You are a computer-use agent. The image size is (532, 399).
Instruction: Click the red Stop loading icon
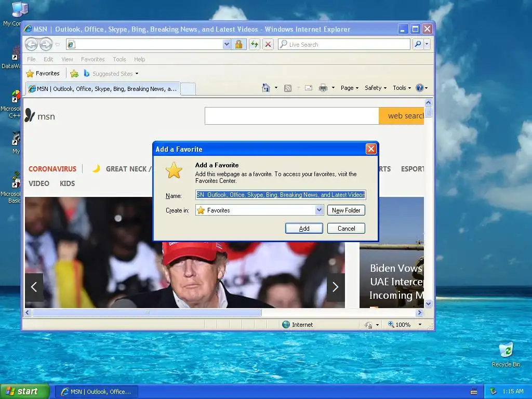click(268, 44)
